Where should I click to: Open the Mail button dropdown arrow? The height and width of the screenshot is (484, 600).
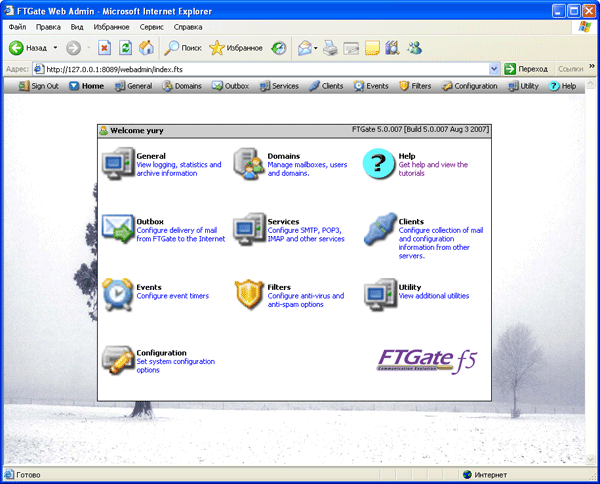316,48
